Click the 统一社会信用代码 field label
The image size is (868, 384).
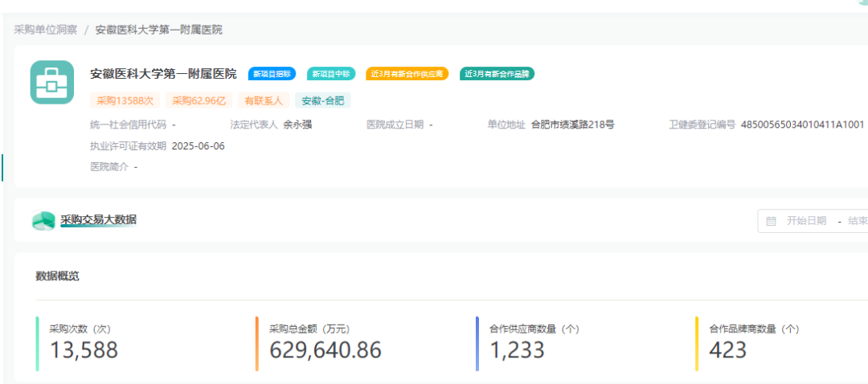tap(128, 125)
